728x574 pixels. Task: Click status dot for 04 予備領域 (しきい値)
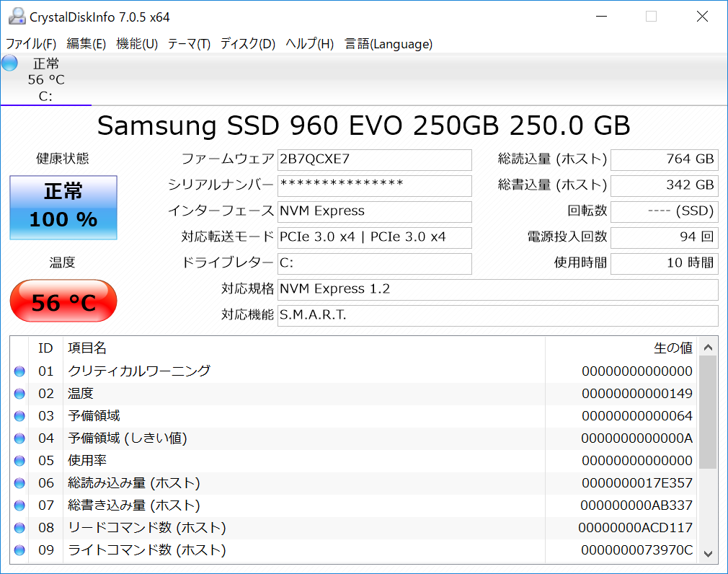[x=19, y=438]
